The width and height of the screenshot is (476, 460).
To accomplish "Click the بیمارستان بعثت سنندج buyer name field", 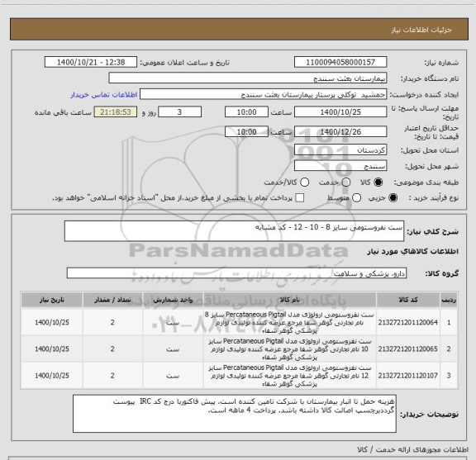I will 248,78.
